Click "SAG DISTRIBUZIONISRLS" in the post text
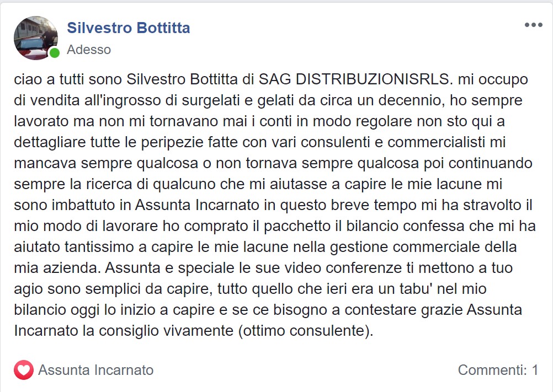The image size is (553, 392). (x=354, y=79)
